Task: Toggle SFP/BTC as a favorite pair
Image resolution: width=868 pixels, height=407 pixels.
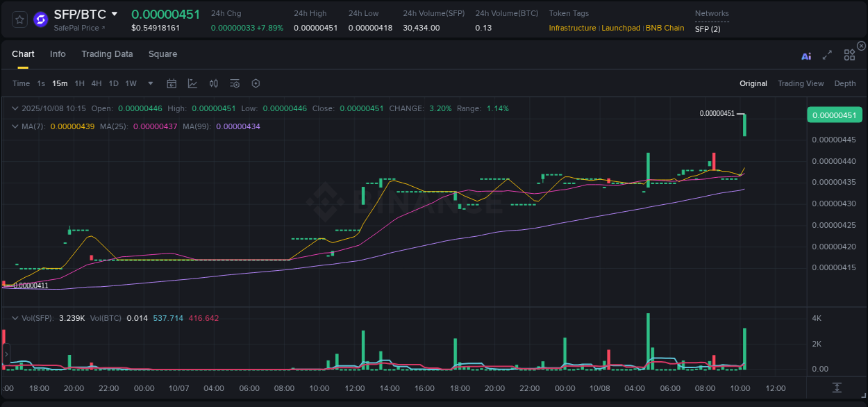Action: [19, 19]
